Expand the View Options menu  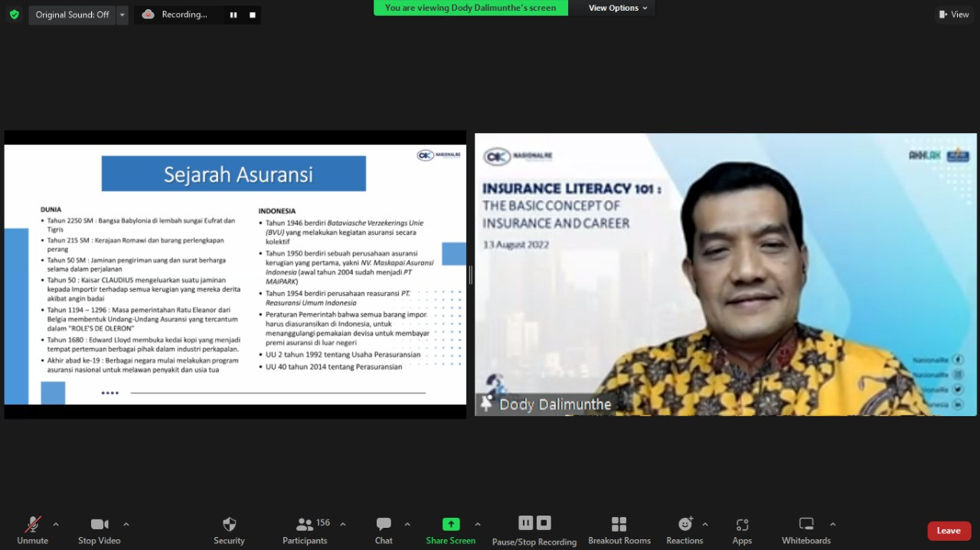pyautogui.click(x=618, y=8)
